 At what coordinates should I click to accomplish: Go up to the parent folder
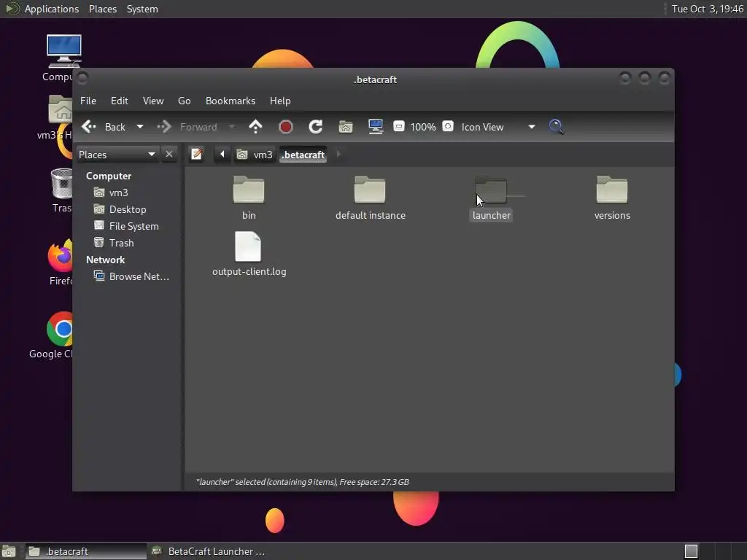coord(255,127)
